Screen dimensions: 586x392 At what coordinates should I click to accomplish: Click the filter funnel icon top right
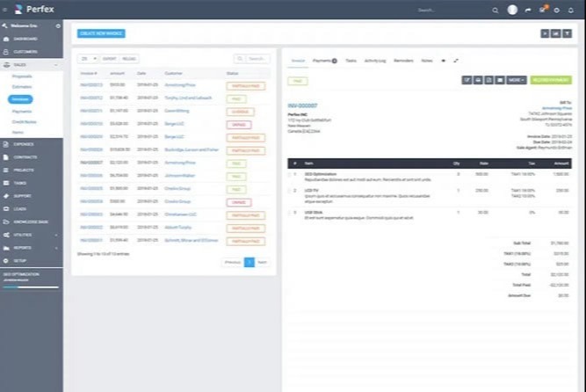pyautogui.click(x=568, y=33)
